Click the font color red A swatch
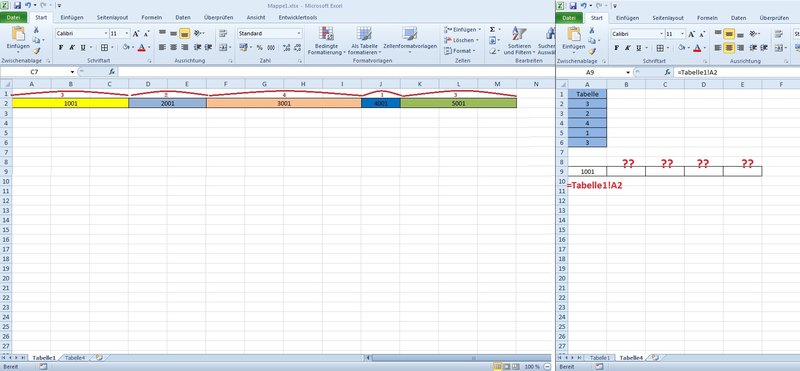 pyautogui.click(x=141, y=47)
